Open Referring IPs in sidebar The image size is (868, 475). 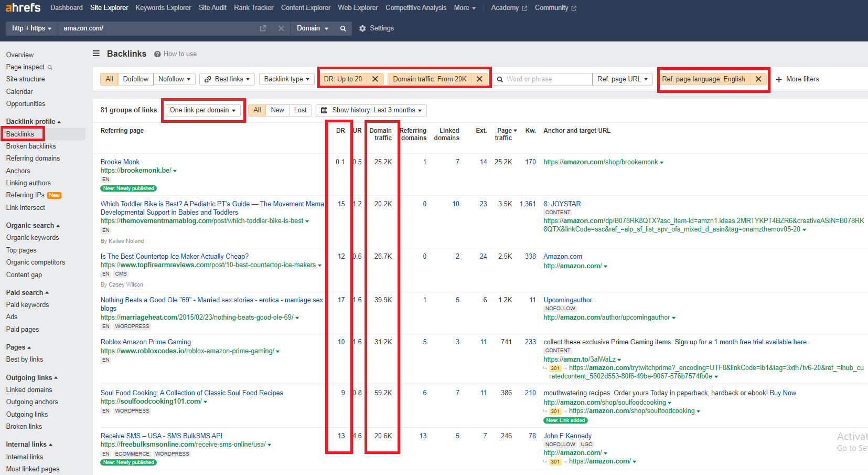[x=25, y=195]
